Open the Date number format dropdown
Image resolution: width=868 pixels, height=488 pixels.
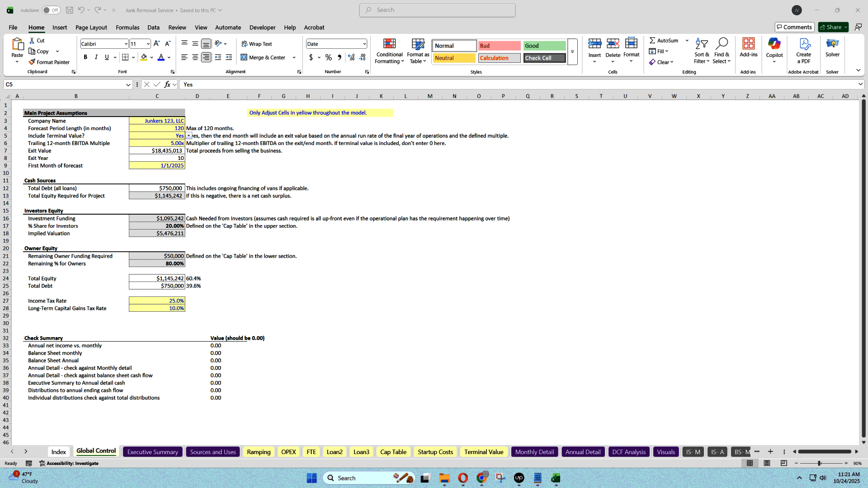point(364,44)
